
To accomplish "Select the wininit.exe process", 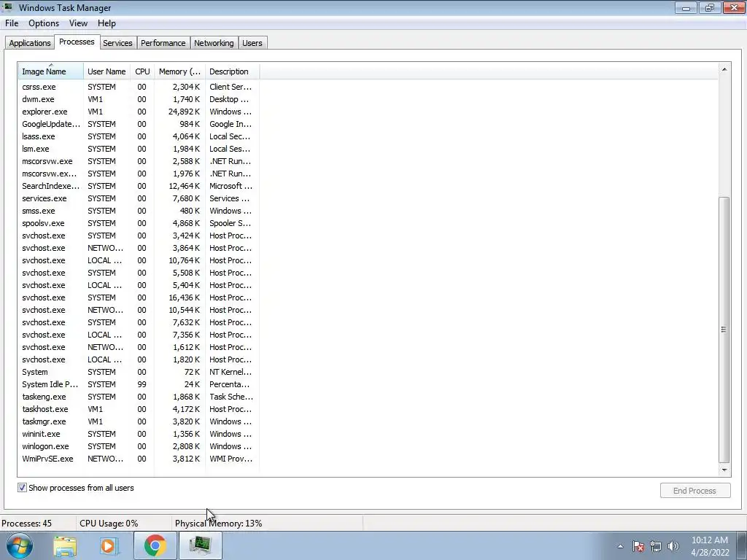I will 138,434.
